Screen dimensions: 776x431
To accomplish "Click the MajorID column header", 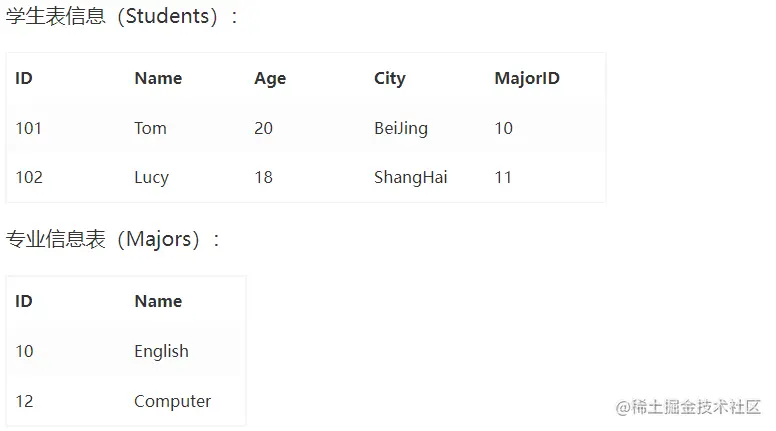I will pyautogui.click(x=527, y=79).
